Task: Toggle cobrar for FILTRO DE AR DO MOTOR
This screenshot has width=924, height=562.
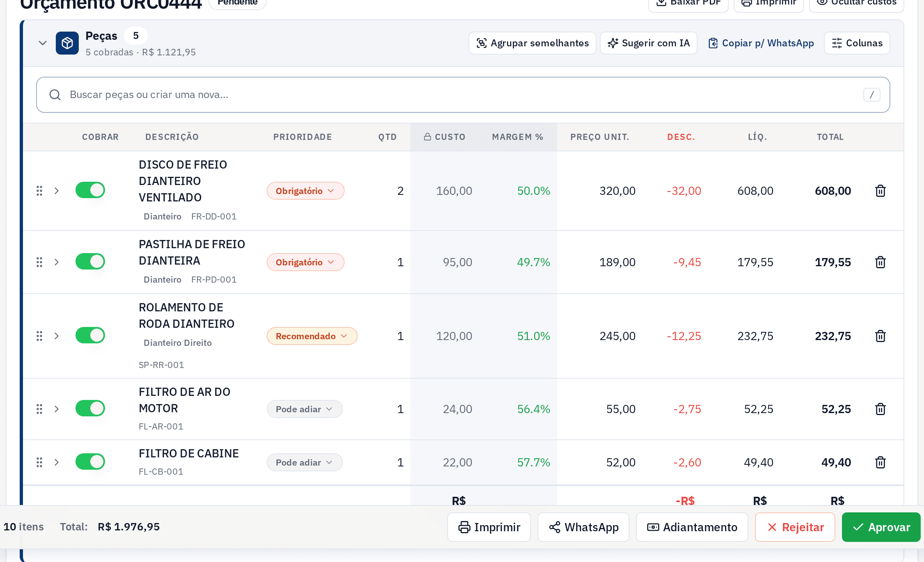Action: click(x=90, y=409)
